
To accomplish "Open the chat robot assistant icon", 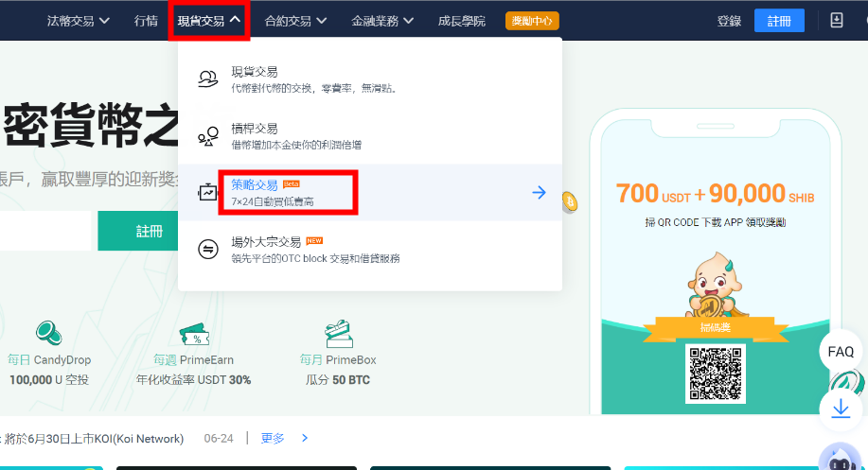I will coord(842,458).
